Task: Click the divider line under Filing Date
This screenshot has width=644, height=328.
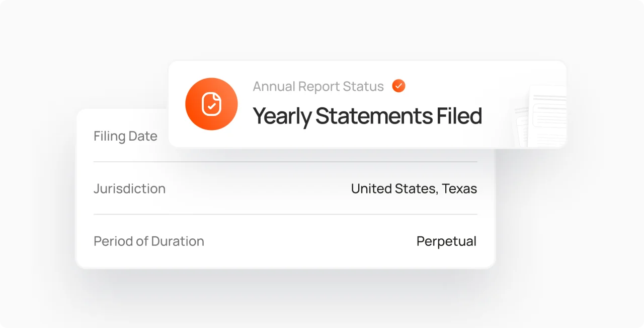Action: [x=285, y=162]
